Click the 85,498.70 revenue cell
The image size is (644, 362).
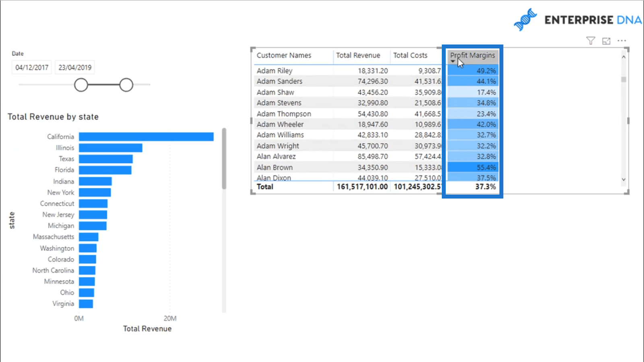pos(373,156)
